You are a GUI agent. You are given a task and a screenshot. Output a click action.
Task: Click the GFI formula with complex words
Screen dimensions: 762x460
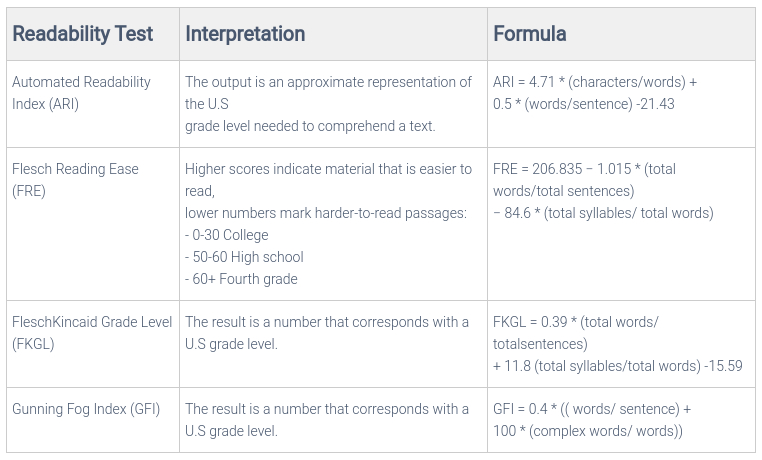pos(591,420)
